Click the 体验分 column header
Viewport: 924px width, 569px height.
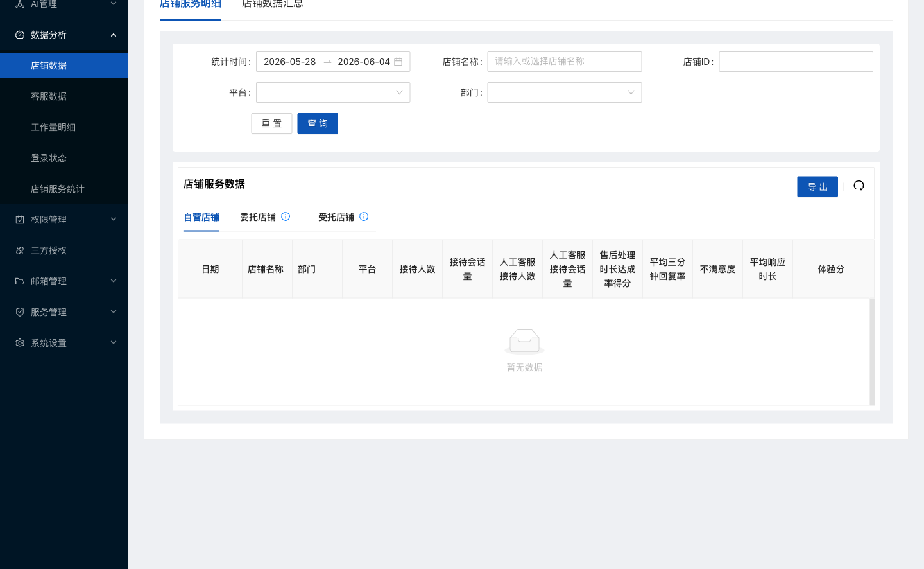831,269
